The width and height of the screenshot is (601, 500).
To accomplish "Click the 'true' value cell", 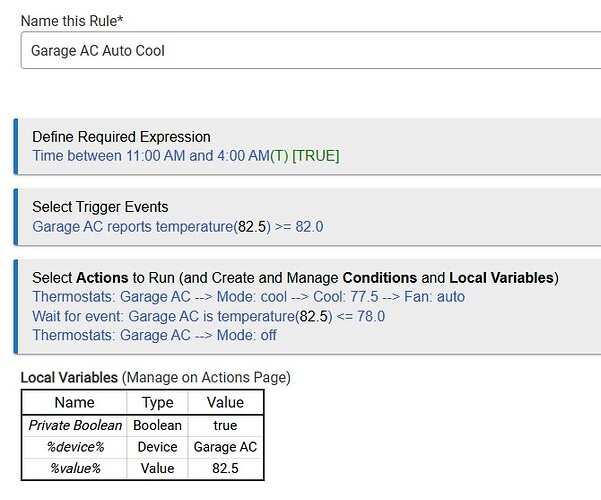I will (225, 425).
